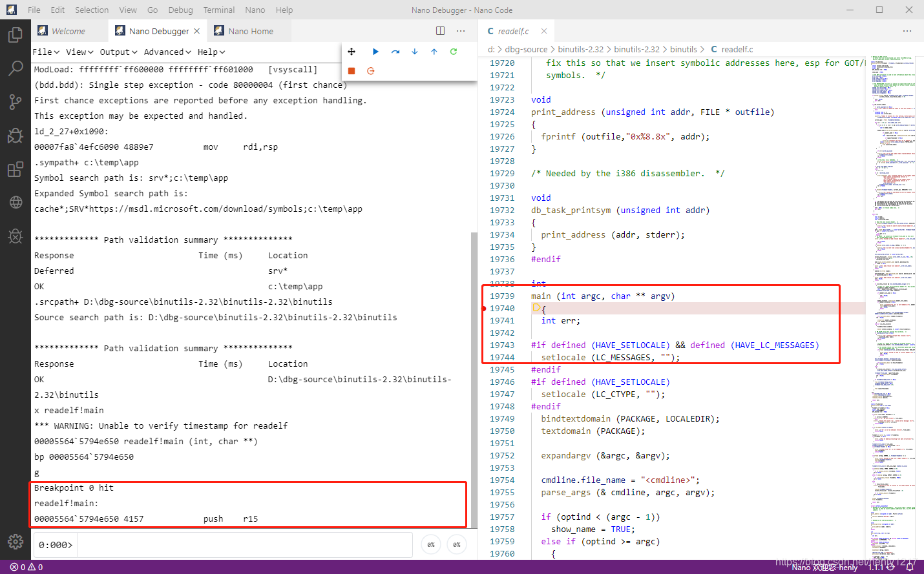
Task: Open Source Control view in activity bar
Action: tap(15, 102)
